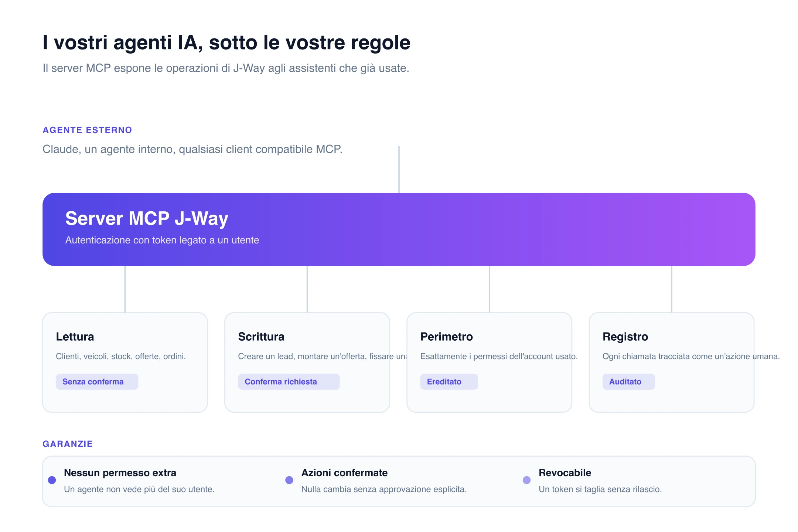
Task: Click the 'Conferma richiesta' badge in Scrittura card
Action: tap(289, 382)
